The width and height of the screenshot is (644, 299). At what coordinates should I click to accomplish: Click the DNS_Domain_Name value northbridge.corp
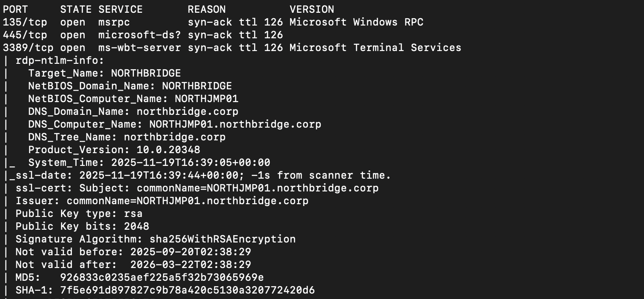187,111
